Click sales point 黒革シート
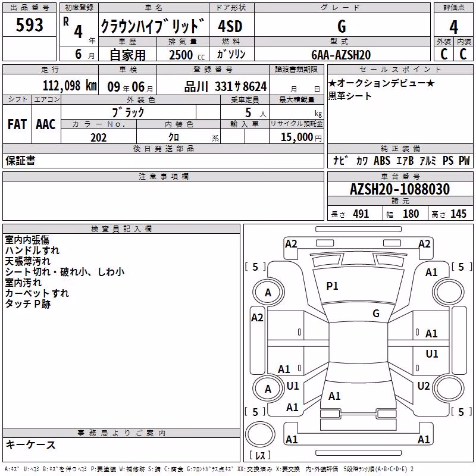This screenshot has height=476, width=476. coord(350,96)
